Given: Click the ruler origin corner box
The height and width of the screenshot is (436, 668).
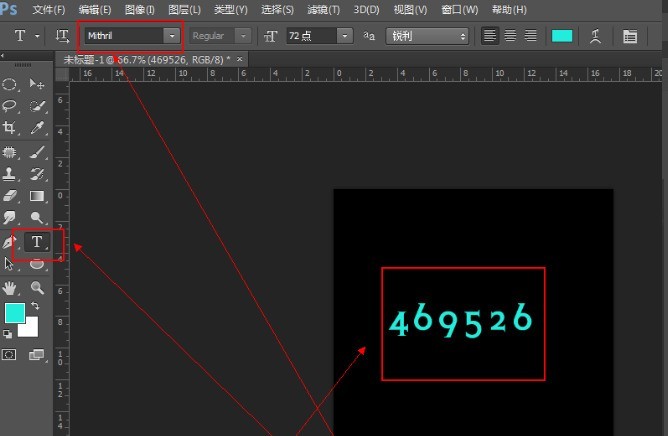Looking at the screenshot, I should [62, 74].
